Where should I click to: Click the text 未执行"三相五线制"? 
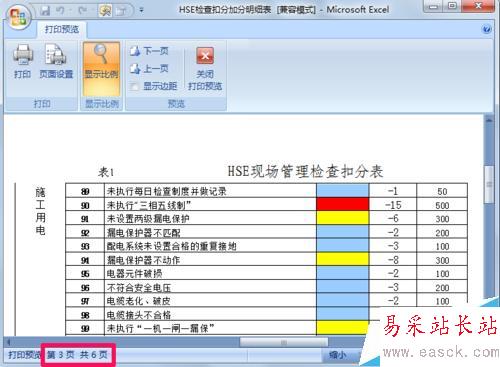pos(148,205)
